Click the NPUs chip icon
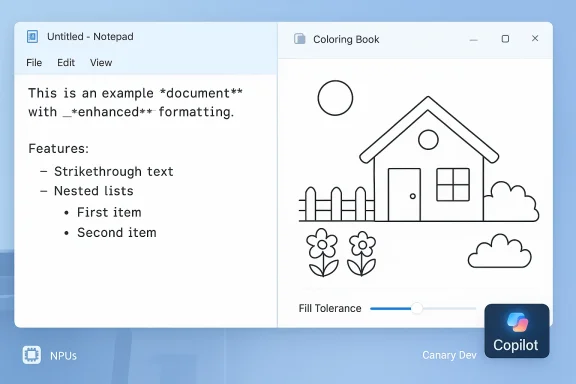The width and height of the screenshot is (576, 384). click(32, 355)
